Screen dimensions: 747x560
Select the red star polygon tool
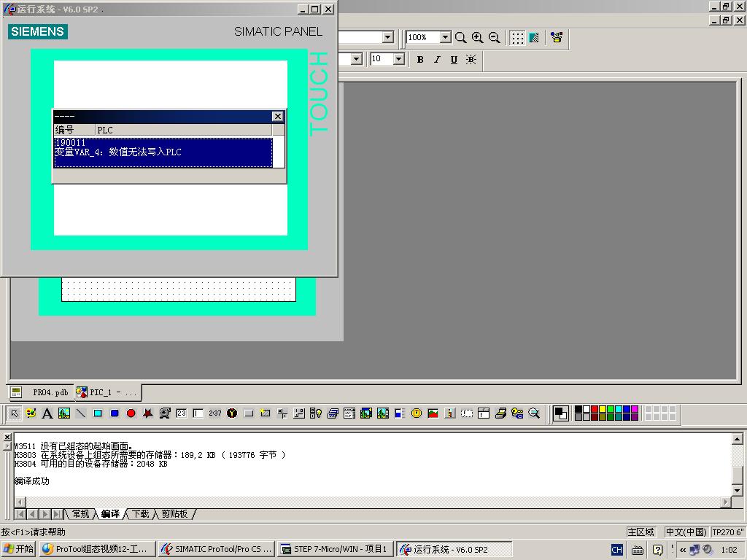coord(147,413)
